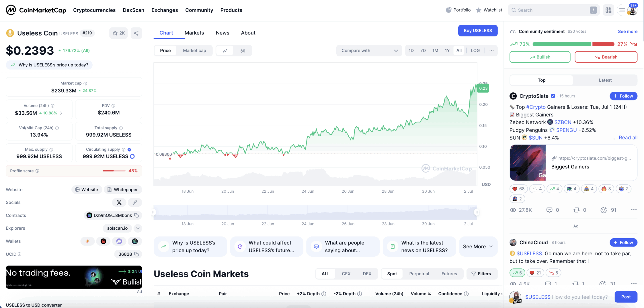Screen dimensions: 644x308
Task: Switch to candlestick chart view icon
Action: tap(243, 51)
